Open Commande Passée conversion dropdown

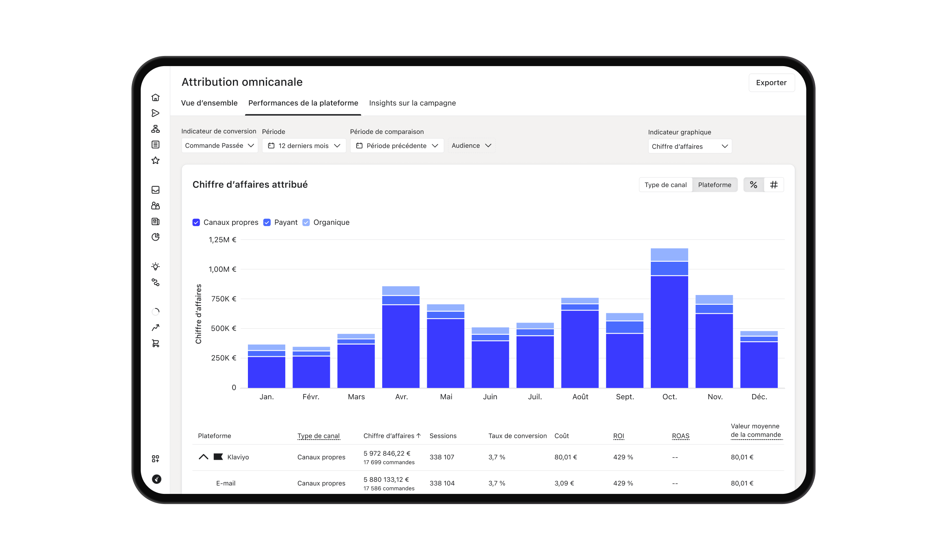click(x=220, y=146)
